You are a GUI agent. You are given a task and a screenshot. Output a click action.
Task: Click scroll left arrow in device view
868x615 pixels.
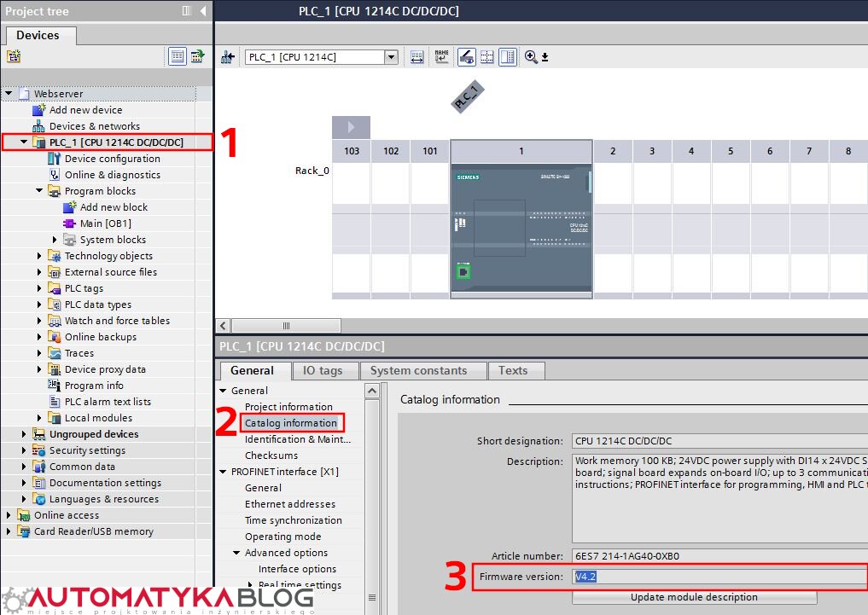tap(223, 326)
